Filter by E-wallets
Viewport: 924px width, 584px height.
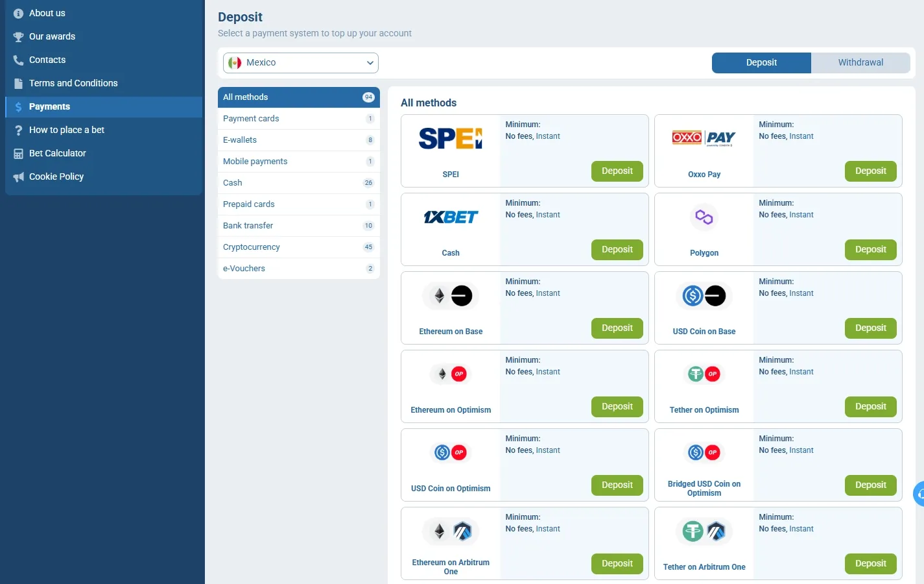299,140
